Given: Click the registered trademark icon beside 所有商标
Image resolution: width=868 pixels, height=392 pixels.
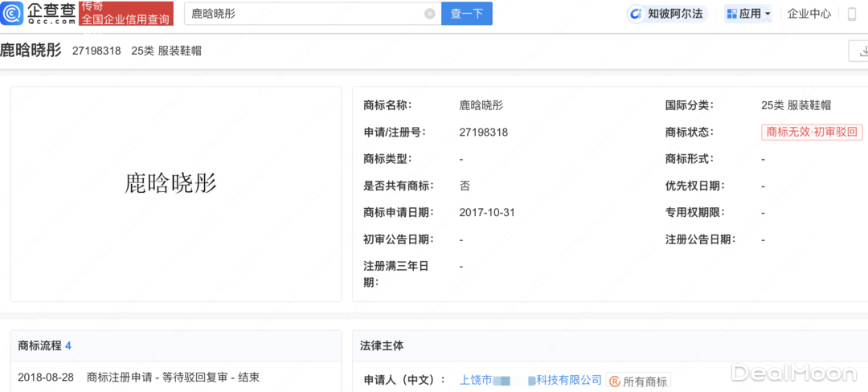Looking at the screenshot, I should click(614, 382).
